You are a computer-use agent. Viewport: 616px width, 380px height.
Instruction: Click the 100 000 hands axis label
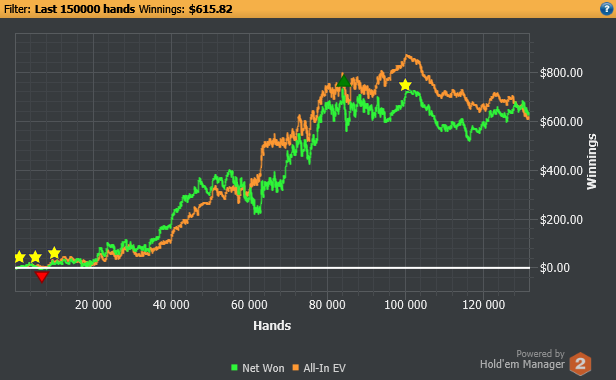405,305
